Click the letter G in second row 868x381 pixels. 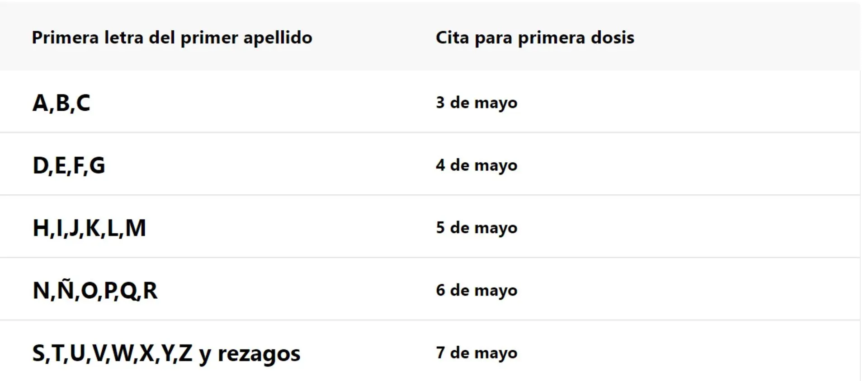tap(97, 165)
